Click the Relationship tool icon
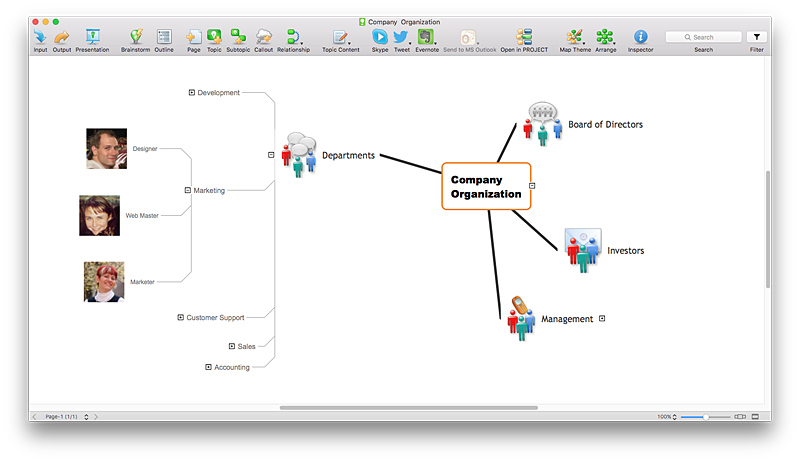Screen dimensions: 800x462 click(x=293, y=37)
